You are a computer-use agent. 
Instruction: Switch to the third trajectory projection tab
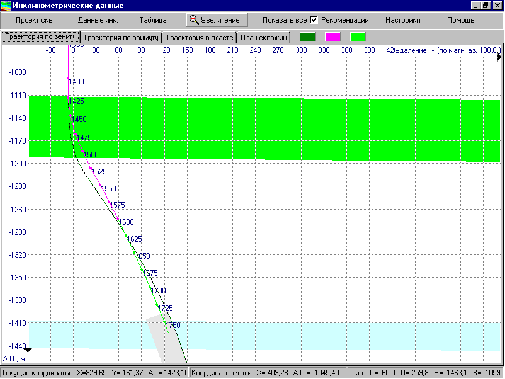(199, 38)
